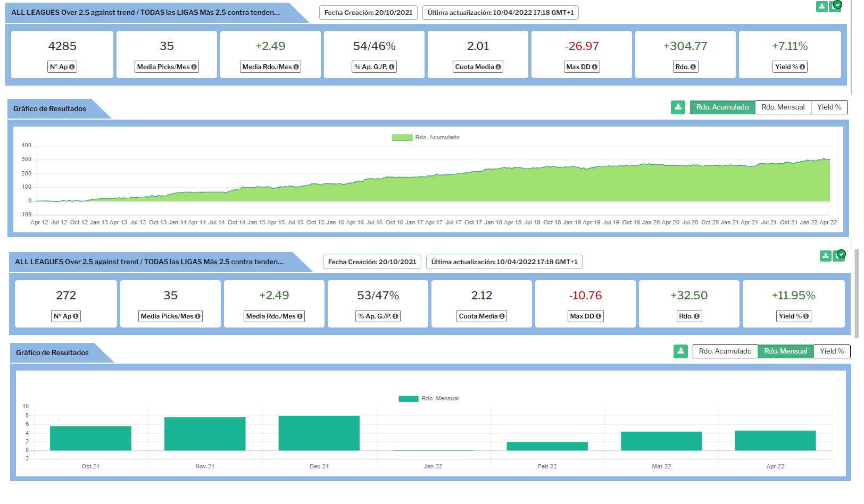Click the download icon beside the active Rdo. Acumulado tab

click(x=678, y=107)
